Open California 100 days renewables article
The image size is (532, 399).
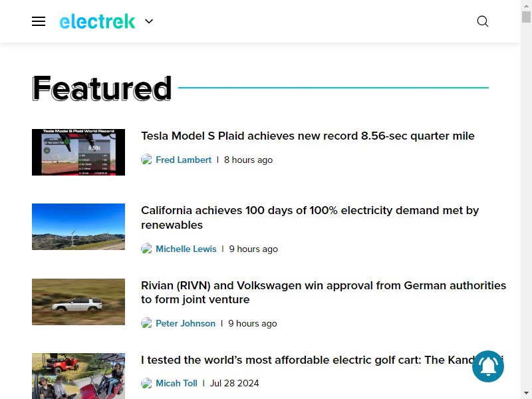click(310, 217)
